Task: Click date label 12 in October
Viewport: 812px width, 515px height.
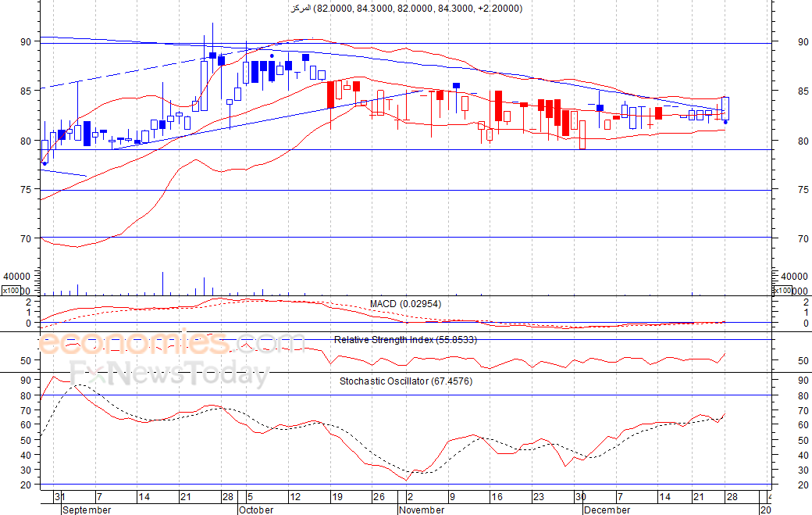Action: tap(294, 497)
